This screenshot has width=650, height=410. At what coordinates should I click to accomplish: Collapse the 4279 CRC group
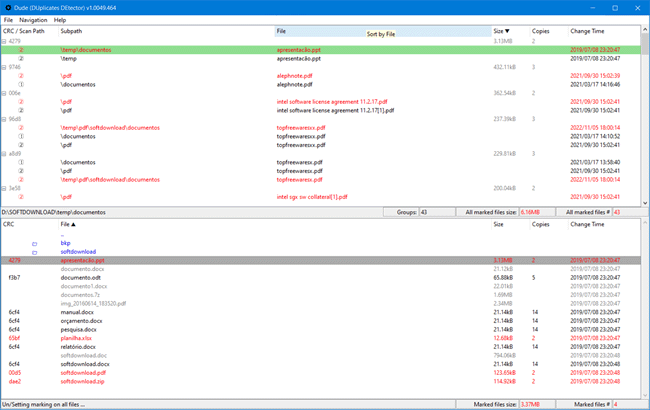[4, 41]
